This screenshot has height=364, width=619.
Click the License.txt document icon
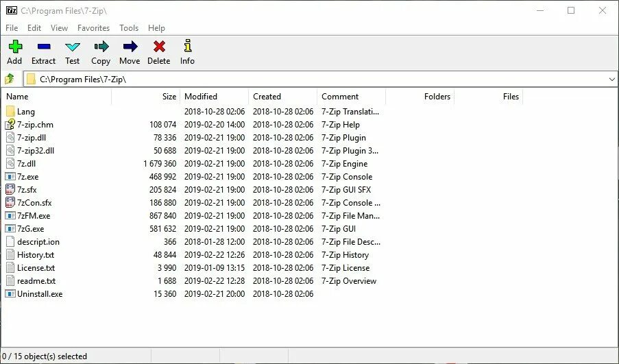(10, 267)
